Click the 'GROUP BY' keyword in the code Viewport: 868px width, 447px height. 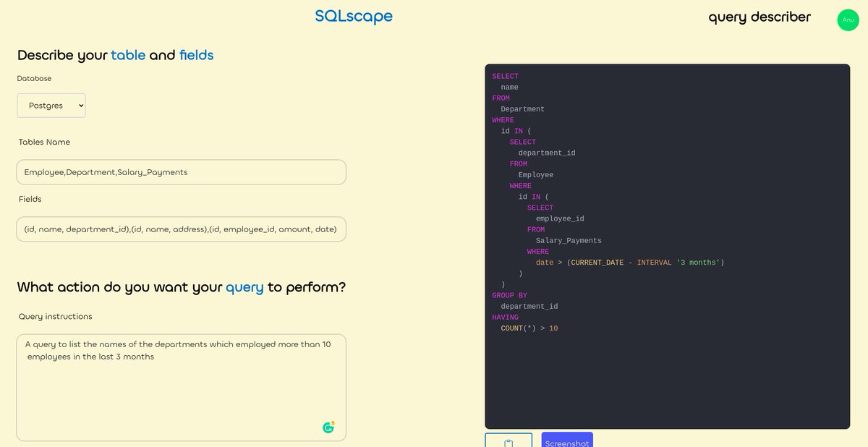coord(510,296)
